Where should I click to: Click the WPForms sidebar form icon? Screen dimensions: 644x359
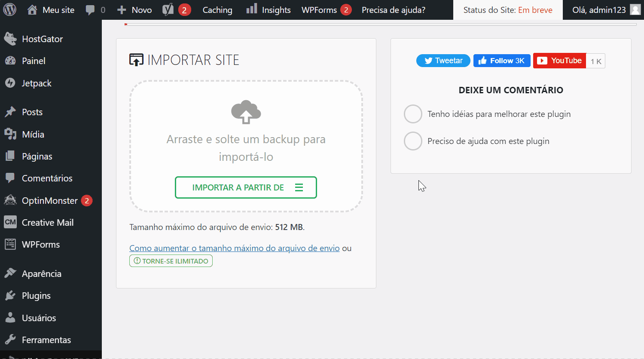pos(10,244)
